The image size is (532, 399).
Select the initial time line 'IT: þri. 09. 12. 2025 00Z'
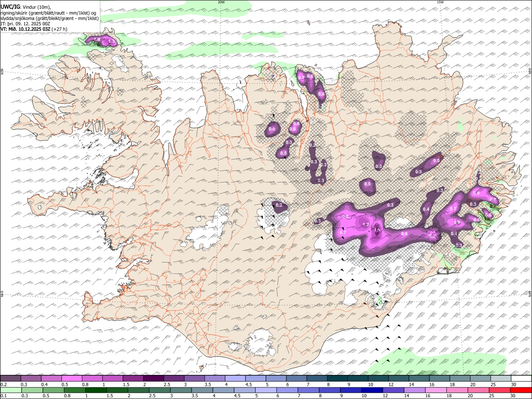pyautogui.click(x=25, y=24)
